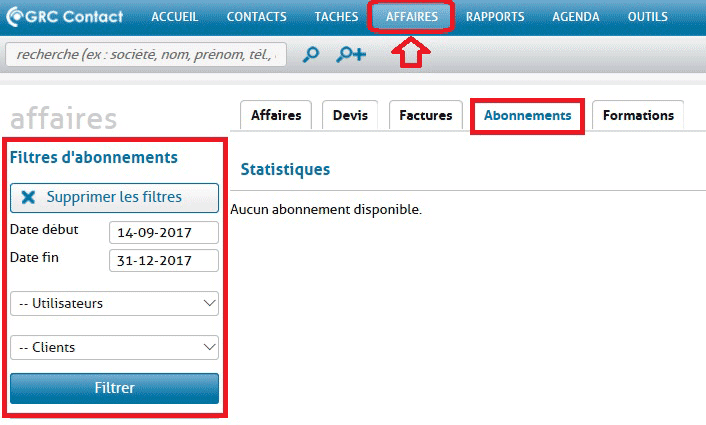Open the OUTILS menu
The width and height of the screenshot is (706, 425).
(x=648, y=17)
